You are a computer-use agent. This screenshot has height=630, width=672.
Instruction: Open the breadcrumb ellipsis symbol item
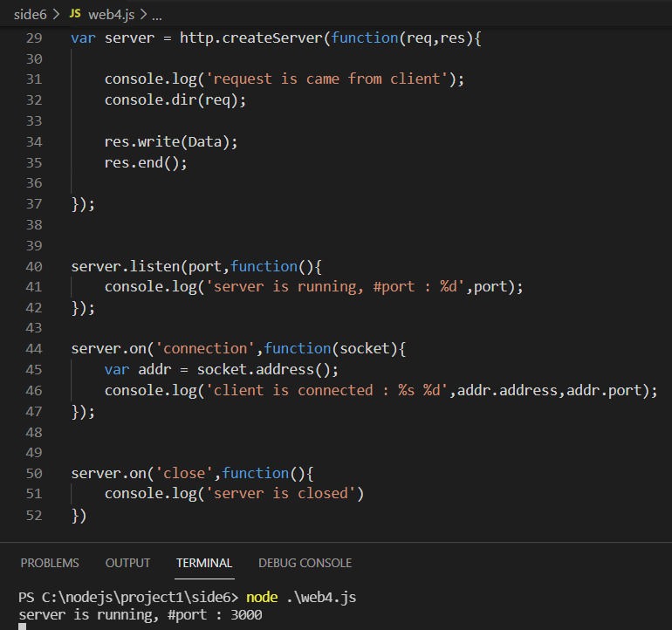click(157, 17)
